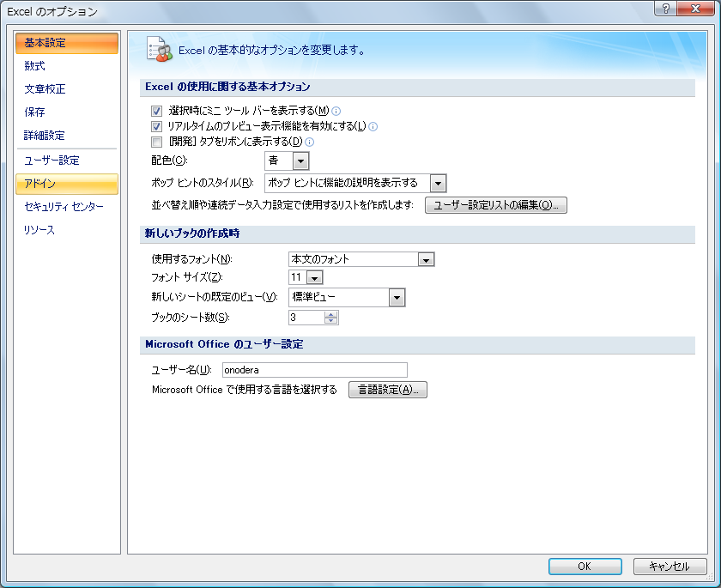Open the リソース category
The image size is (721, 588).
pyautogui.click(x=67, y=230)
